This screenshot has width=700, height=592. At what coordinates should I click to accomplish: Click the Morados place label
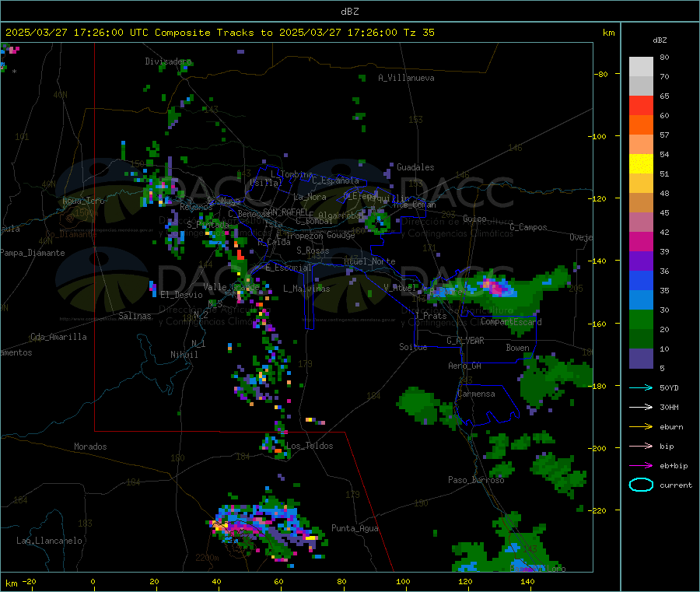[x=90, y=447]
